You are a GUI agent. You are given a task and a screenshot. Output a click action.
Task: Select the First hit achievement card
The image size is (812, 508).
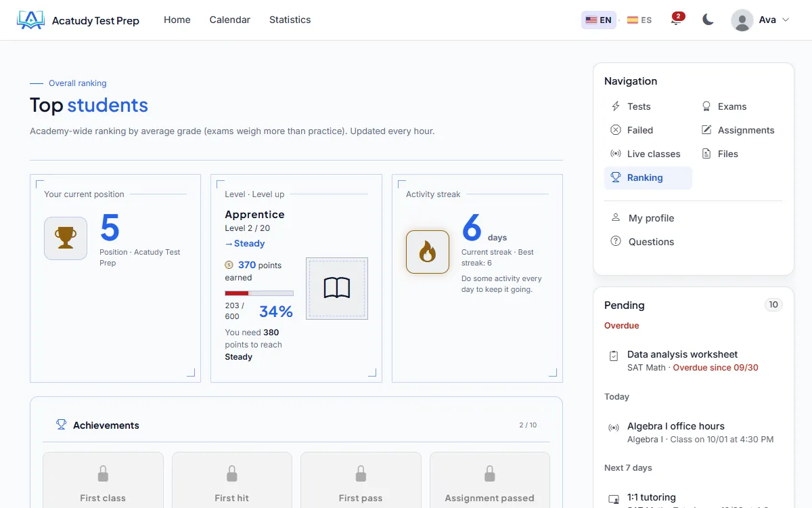232,480
